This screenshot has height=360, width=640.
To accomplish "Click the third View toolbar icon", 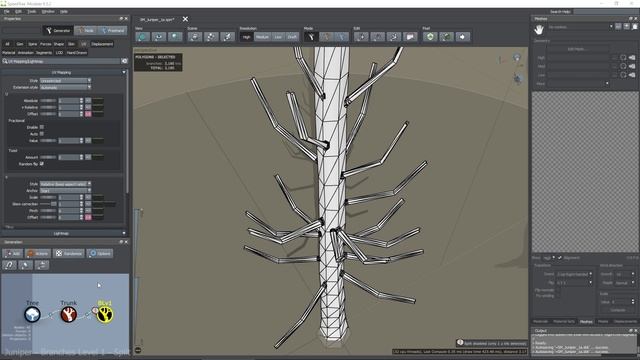I will 175,37.
